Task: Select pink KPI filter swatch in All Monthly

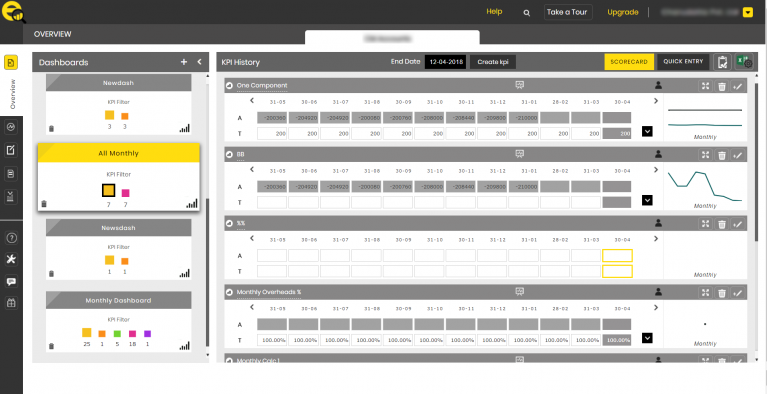Action: (125, 193)
